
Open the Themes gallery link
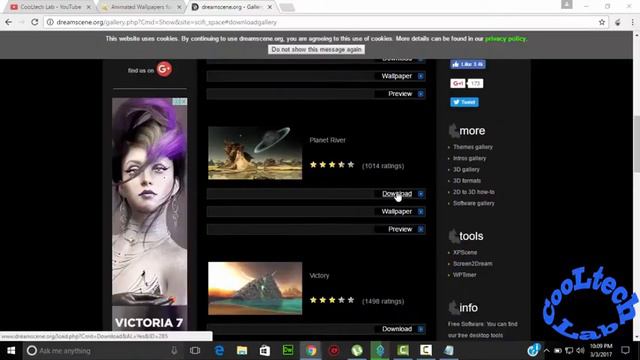(473, 147)
